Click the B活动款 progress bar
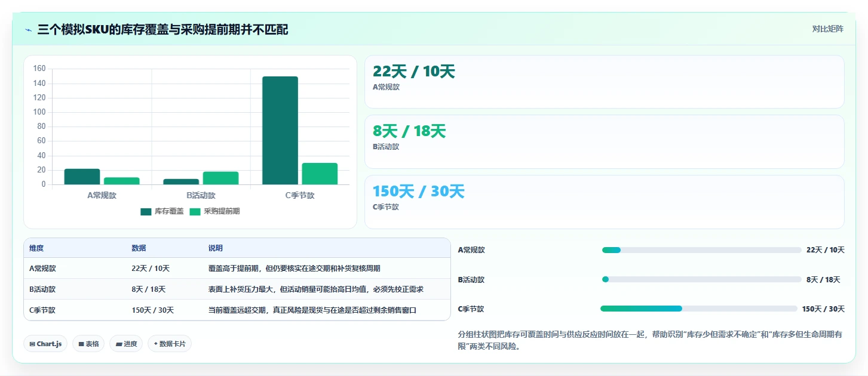The image size is (868, 376). 701,279
